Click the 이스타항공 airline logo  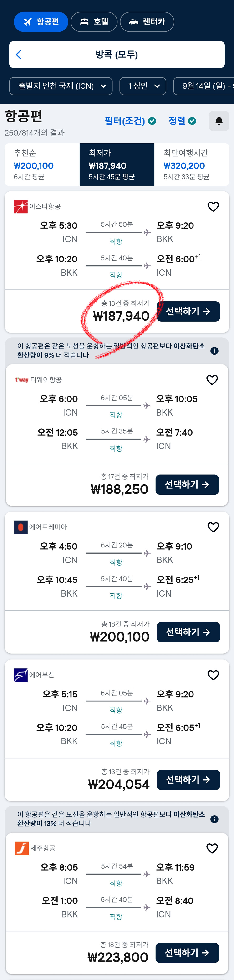20,207
